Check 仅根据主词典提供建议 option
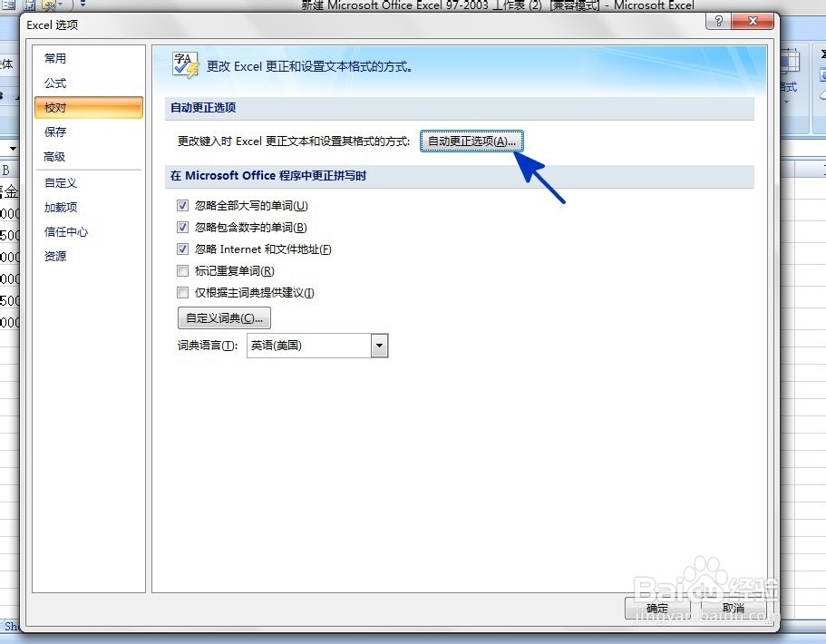 182,292
